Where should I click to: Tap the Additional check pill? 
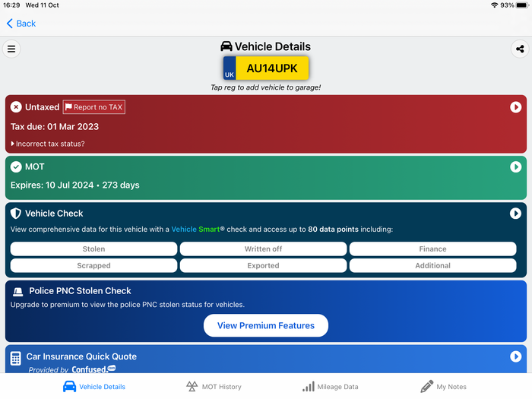[x=433, y=266]
